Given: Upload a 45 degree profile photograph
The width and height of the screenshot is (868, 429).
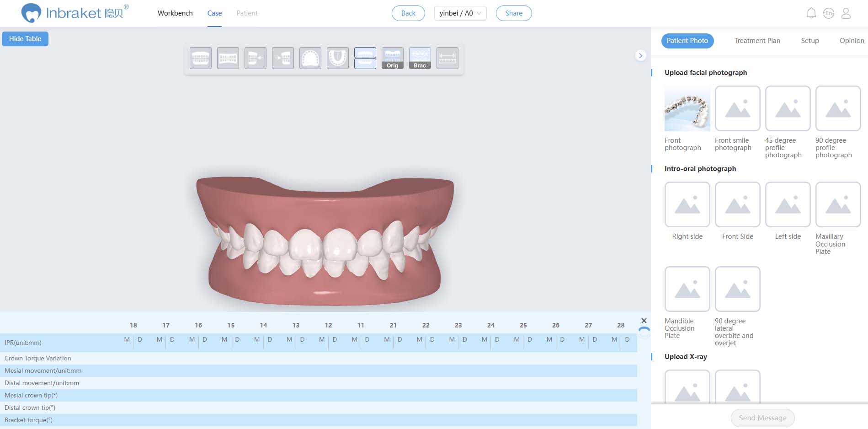Looking at the screenshot, I should [788, 108].
